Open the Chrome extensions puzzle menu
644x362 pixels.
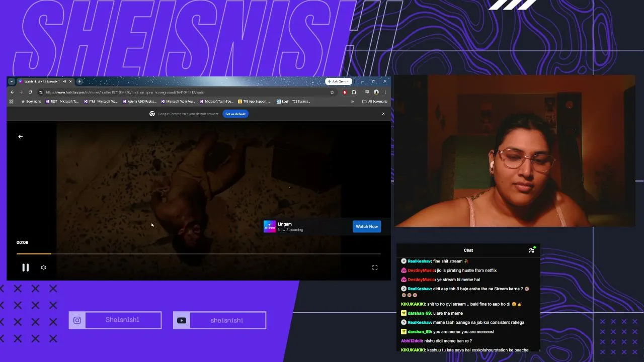pos(354,92)
